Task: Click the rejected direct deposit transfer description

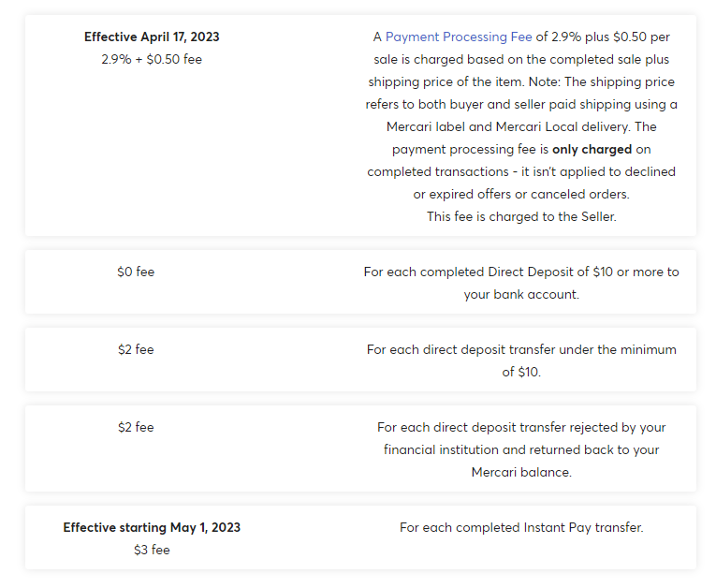Action: click(x=521, y=449)
